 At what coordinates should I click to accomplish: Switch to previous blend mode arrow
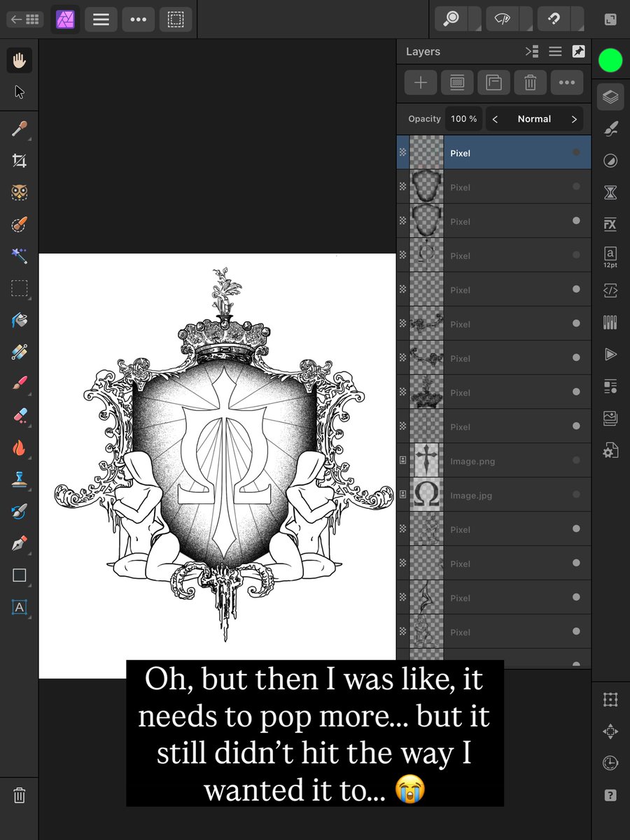495,119
